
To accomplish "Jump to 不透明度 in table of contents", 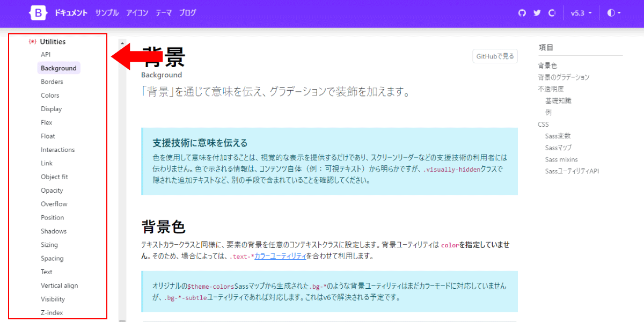I will (551, 89).
